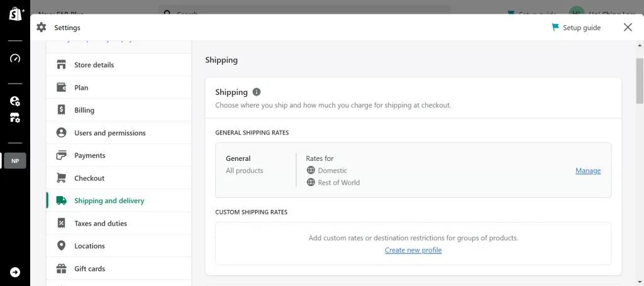The image size is (644, 286).
Task: Close the Settings panel
Action: point(628,28)
